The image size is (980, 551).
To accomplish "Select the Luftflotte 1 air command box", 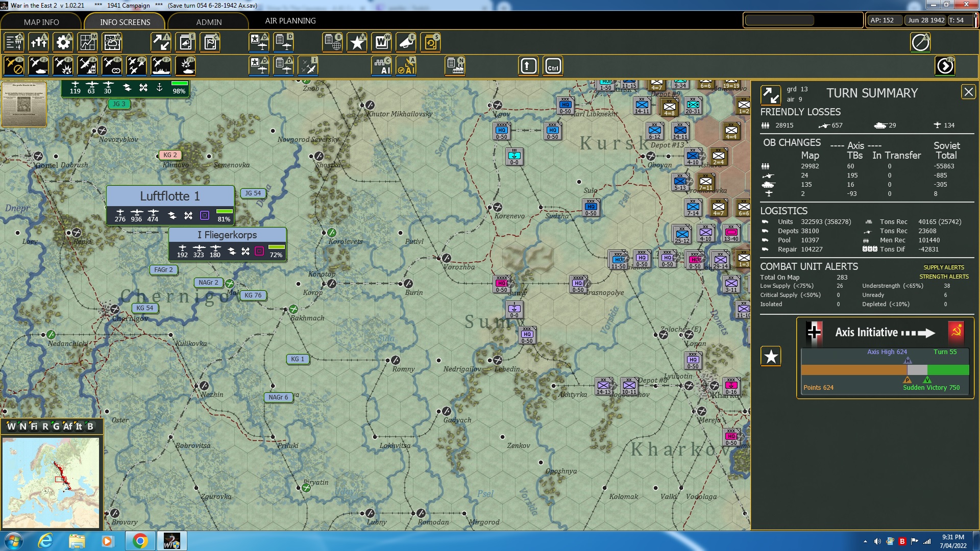I will pyautogui.click(x=170, y=205).
